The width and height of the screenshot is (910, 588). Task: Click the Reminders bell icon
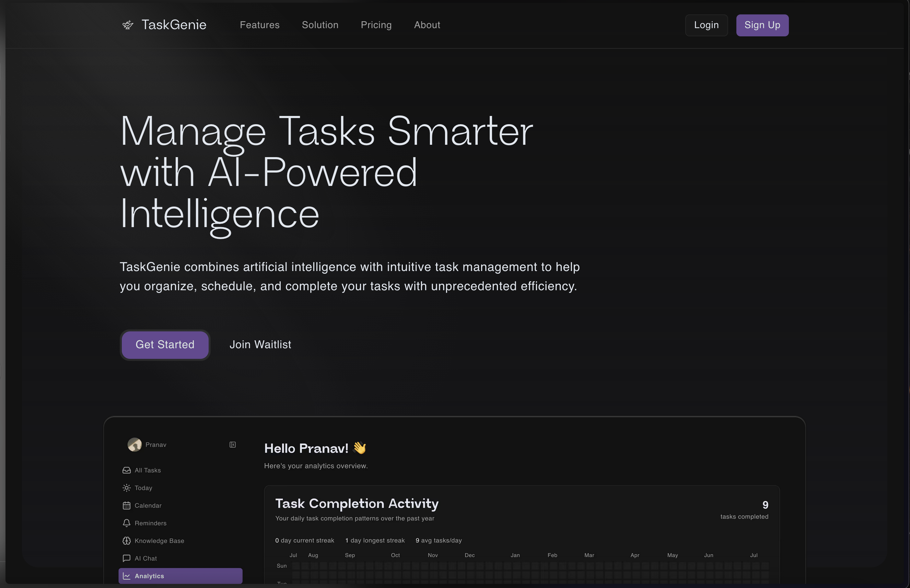[x=126, y=523]
